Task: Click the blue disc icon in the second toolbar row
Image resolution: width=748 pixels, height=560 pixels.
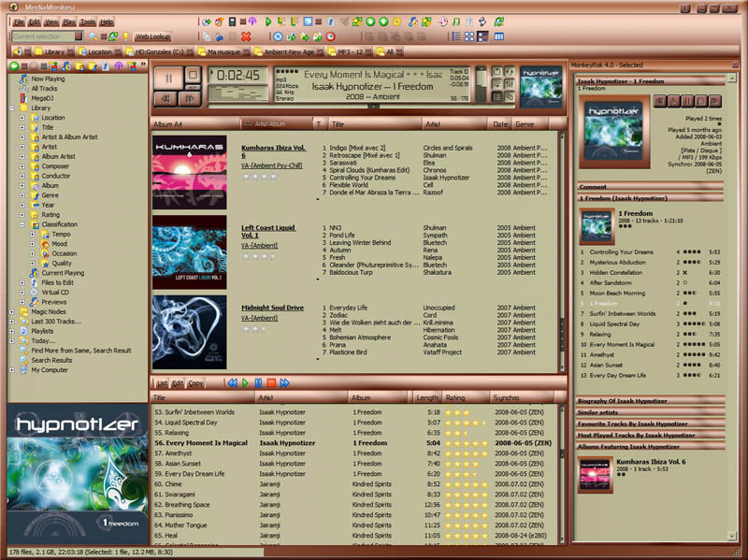Action: click(x=278, y=36)
